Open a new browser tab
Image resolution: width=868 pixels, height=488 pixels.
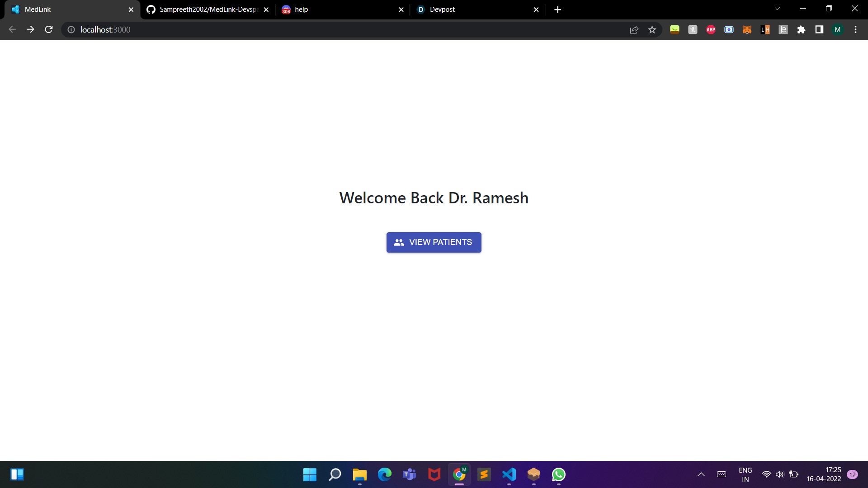point(557,9)
